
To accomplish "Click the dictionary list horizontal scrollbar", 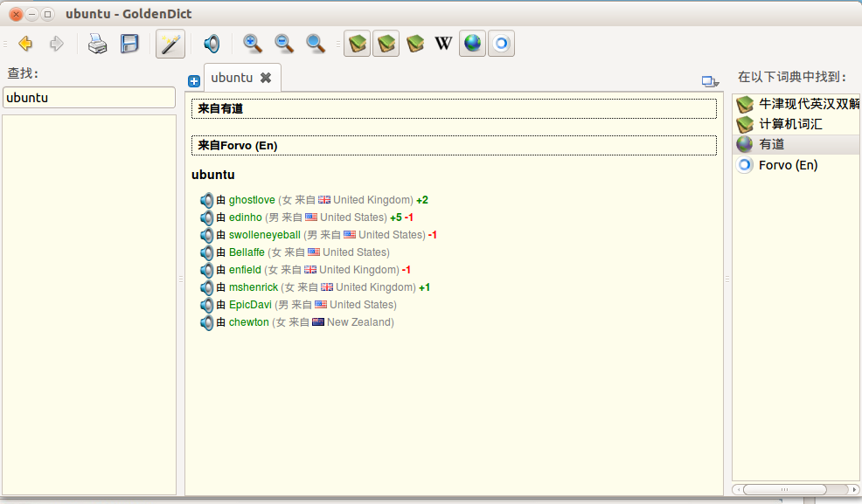I will click(784, 489).
